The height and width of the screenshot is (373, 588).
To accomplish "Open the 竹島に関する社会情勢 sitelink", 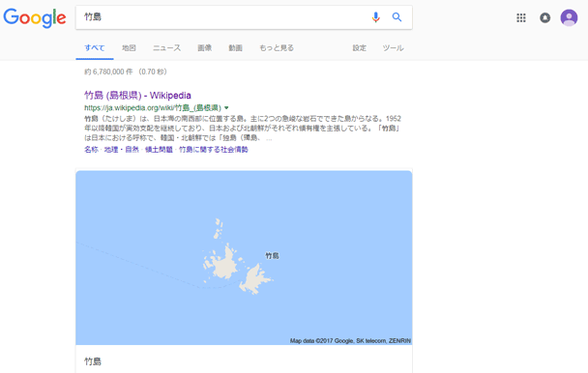I will [214, 150].
